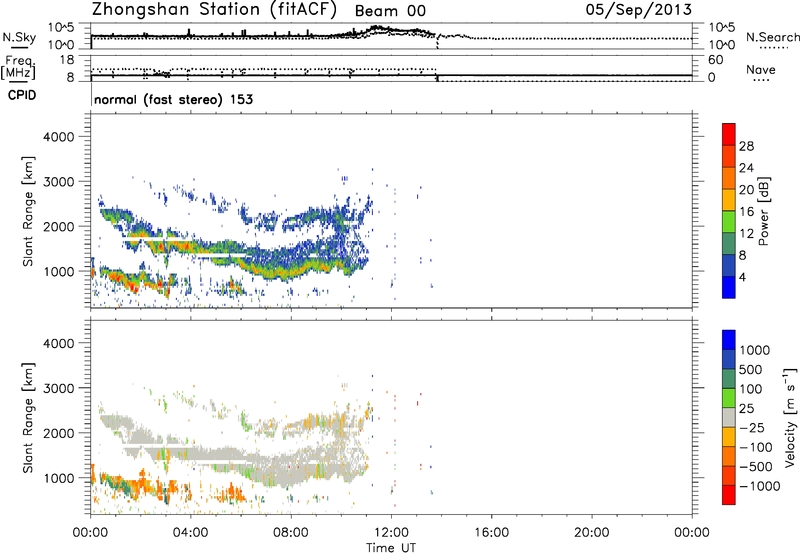Viewport: 800px width, 554px height.
Task: Click the velocity panel 'Slant Range [km]' axis label
Action: pyautogui.click(x=28, y=418)
